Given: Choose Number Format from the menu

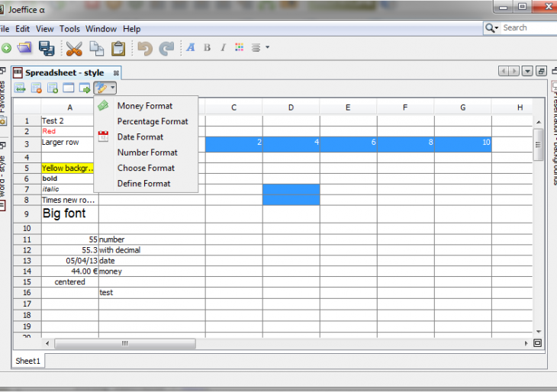Looking at the screenshot, I should [x=147, y=153].
